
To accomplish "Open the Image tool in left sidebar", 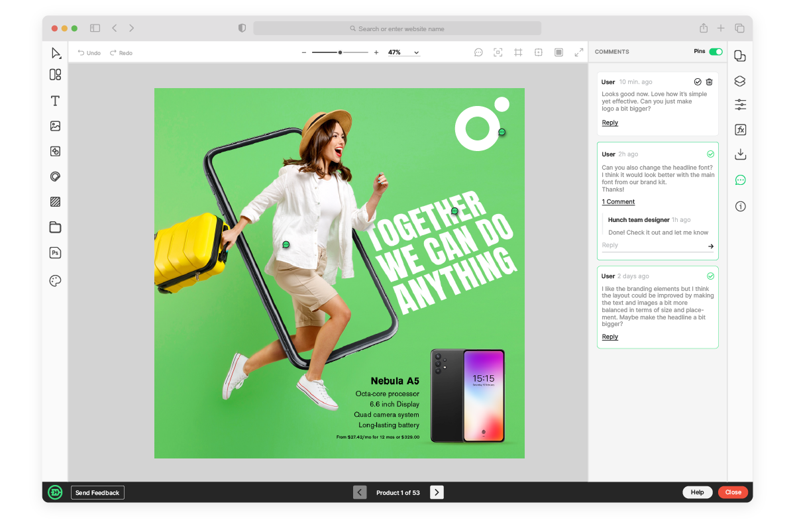I will tap(55, 126).
